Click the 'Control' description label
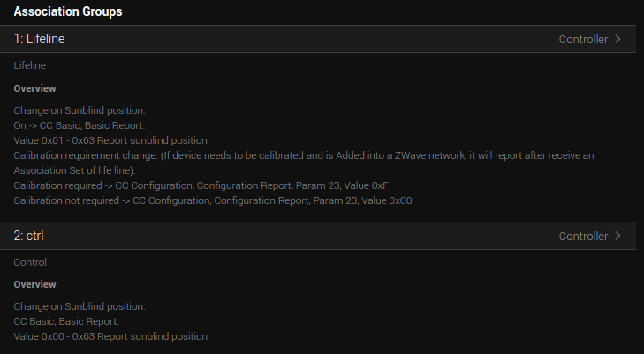 30,262
